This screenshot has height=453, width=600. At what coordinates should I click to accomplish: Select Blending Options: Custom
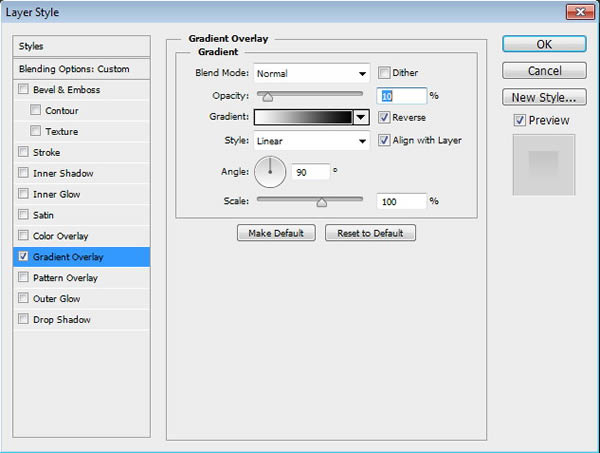[74, 69]
